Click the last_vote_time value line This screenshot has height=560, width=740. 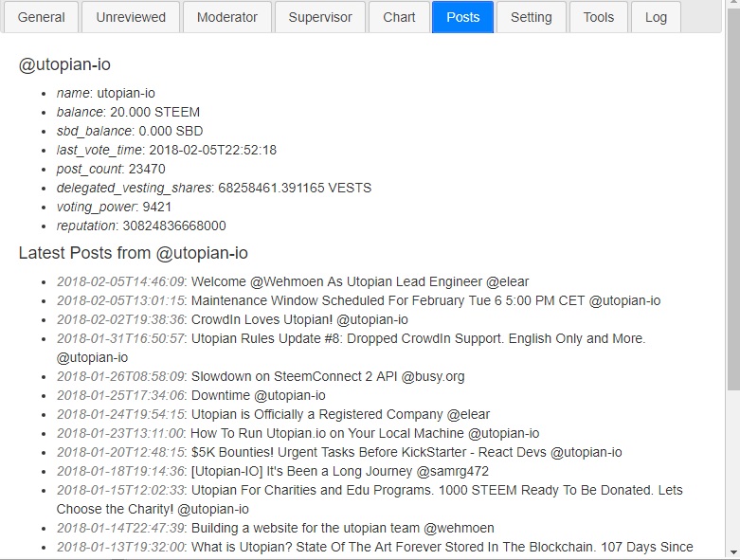click(167, 150)
